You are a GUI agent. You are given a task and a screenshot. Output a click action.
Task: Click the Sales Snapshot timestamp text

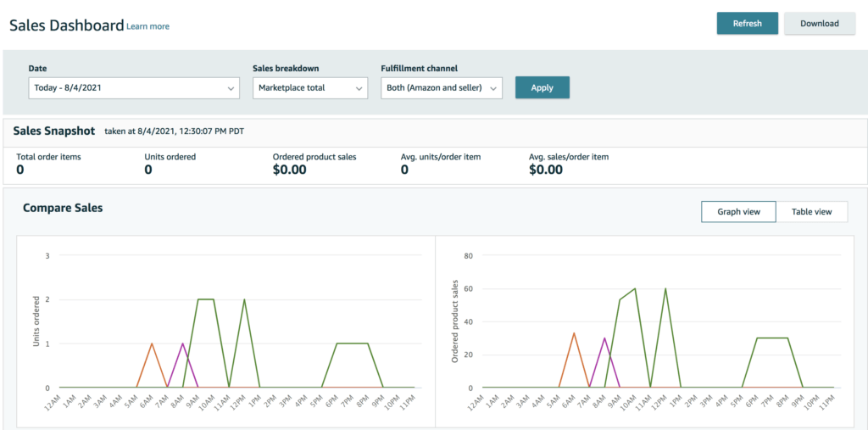coord(174,131)
